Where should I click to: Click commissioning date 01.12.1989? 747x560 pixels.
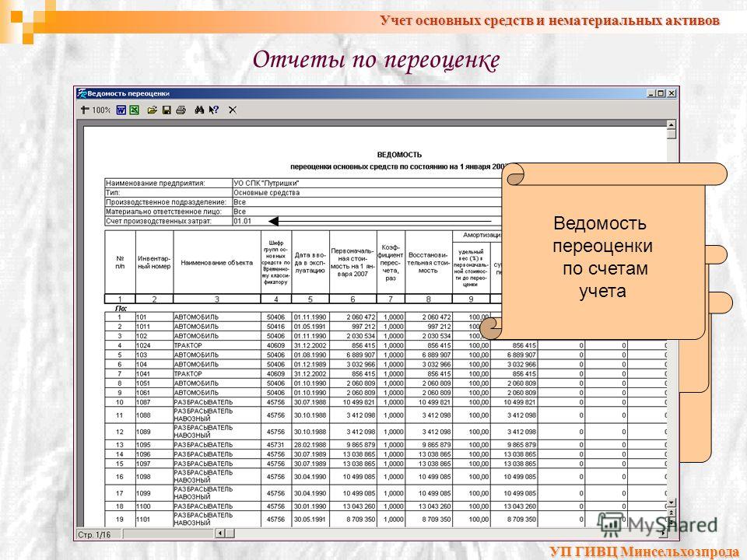coord(310,365)
